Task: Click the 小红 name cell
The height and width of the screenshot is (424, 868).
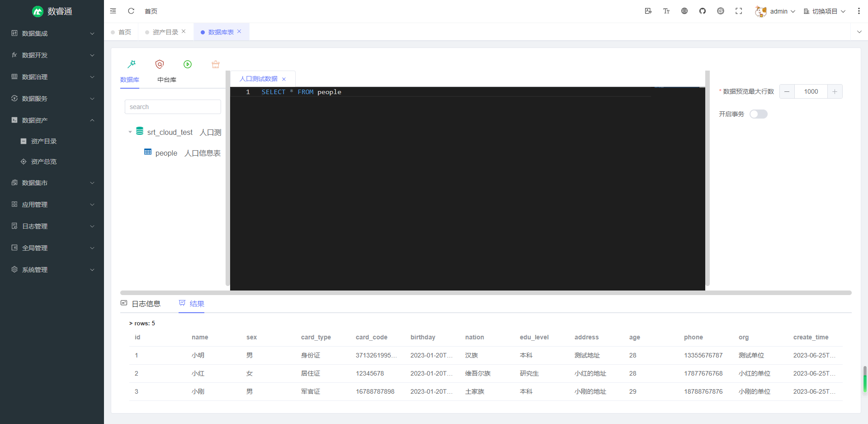Action: click(x=198, y=373)
